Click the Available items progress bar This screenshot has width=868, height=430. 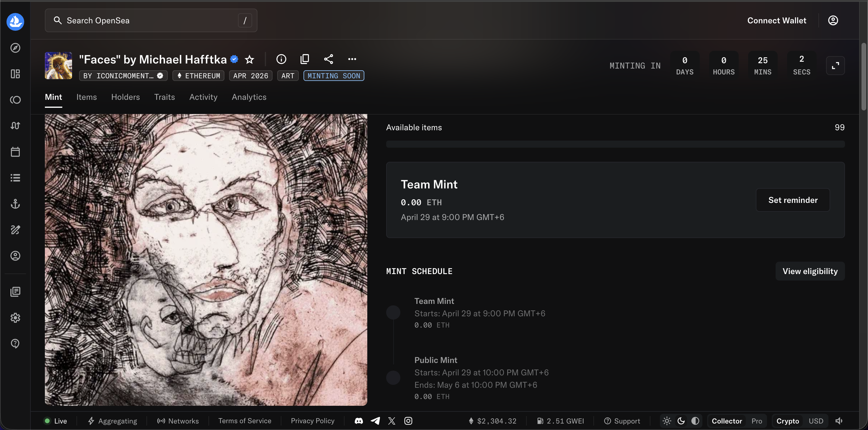pyautogui.click(x=615, y=144)
